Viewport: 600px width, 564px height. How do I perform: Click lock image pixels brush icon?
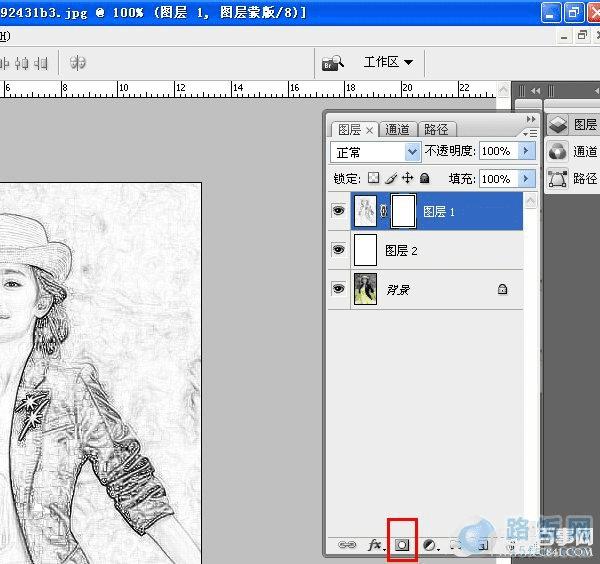tap(391, 179)
